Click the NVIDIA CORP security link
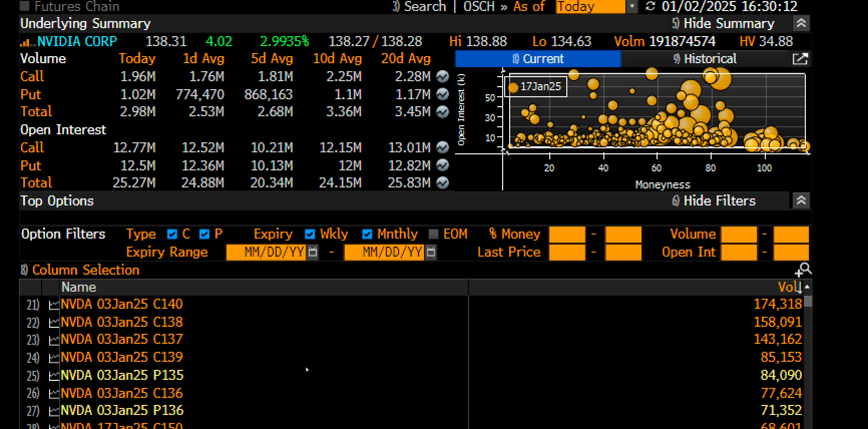 click(77, 41)
